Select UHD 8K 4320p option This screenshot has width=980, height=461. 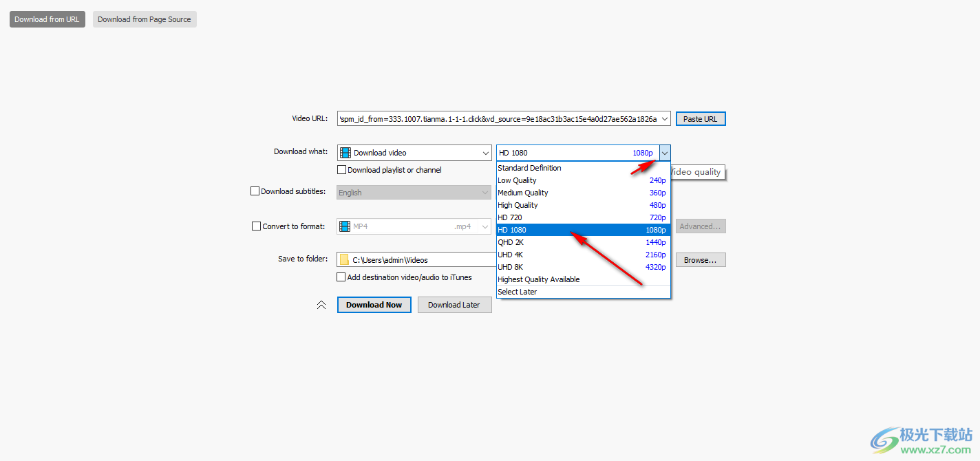pyautogui.click(x=583, y=267)
